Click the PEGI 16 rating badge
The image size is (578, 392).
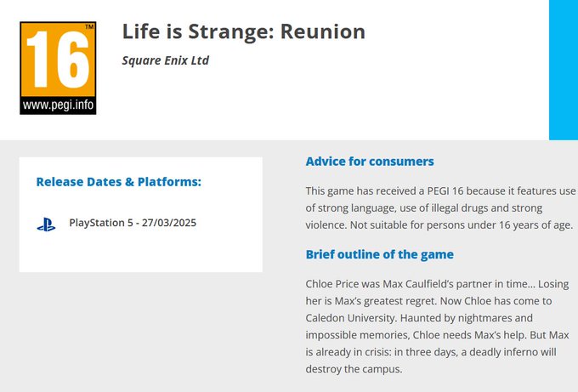click(x=58, y=68)
